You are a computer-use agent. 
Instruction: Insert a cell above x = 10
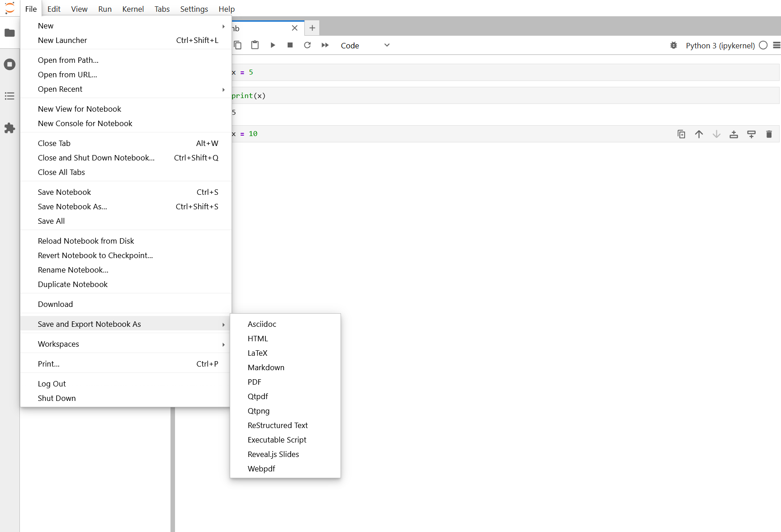point(734,134)
